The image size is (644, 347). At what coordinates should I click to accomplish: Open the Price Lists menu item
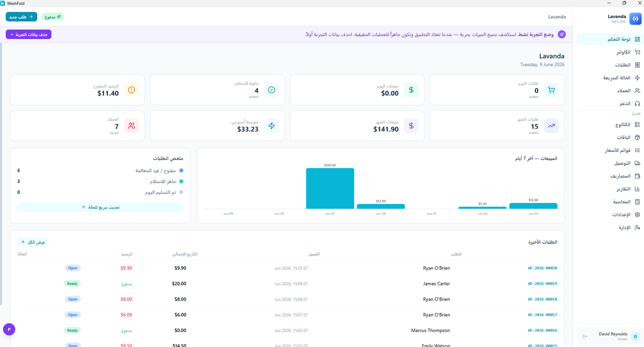pyautogui.click(x=617, y=150)
